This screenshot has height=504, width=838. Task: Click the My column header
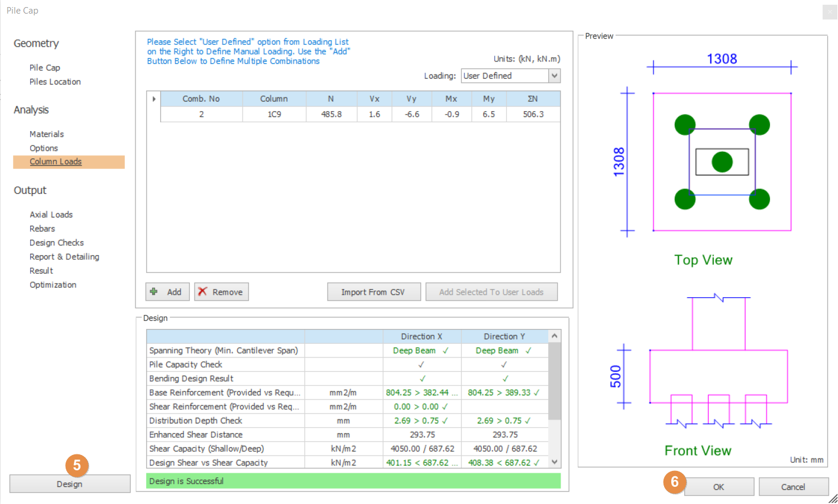pos(489,99)
